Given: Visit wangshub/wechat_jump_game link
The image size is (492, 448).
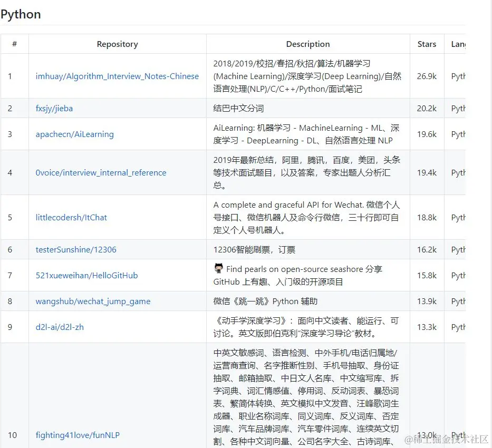Looking at the screenshot, I should pos(93,301).
